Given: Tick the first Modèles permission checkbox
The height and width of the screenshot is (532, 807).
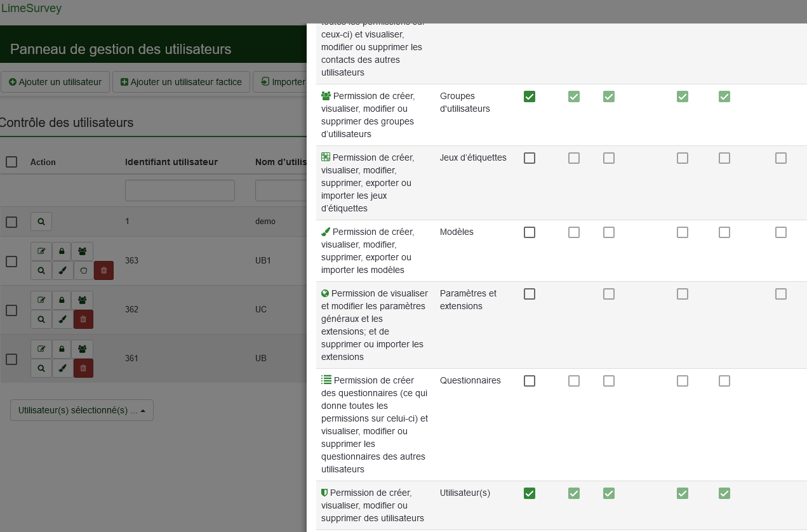Looking at the screenshot, I should [x=530, y=232].
